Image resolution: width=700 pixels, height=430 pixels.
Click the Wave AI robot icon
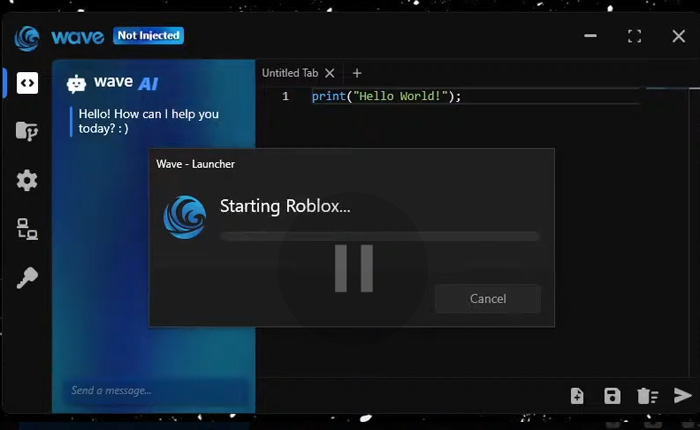click(x=76, y=83)
